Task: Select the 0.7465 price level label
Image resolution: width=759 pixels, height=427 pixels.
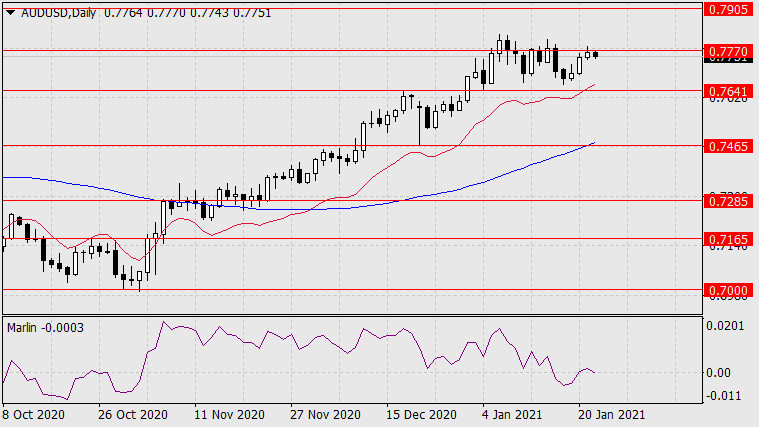Action: [728, 146]
